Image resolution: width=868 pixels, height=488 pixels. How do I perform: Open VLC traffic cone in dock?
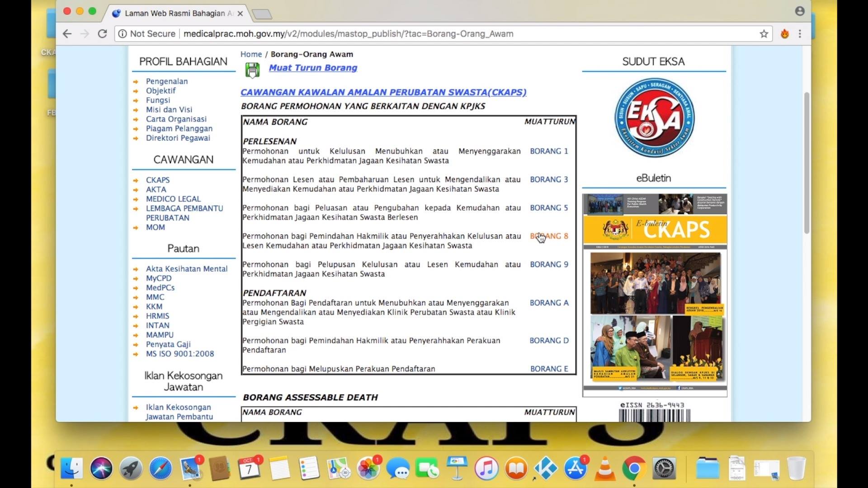coord(605,468)
